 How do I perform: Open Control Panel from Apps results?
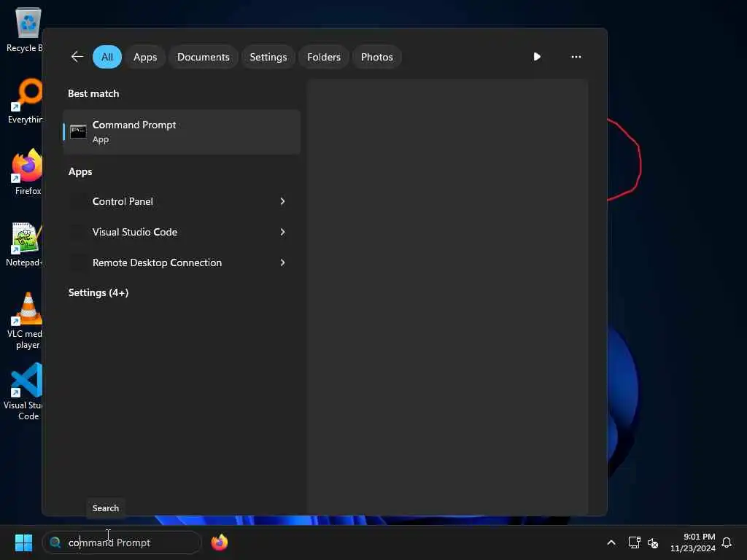(182, 201)
